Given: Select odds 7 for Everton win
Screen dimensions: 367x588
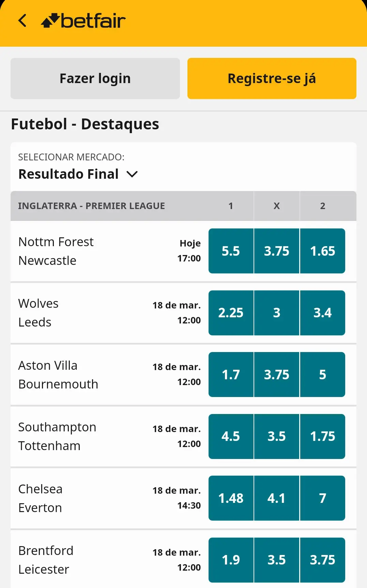Looking at the screenshot, I should [x=322, y=498].
